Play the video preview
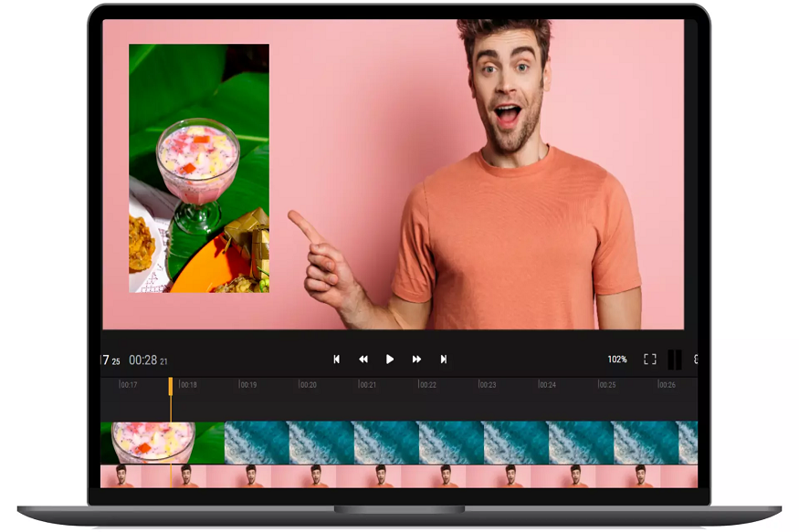The image size is (799, 532). tap(390, 360)
